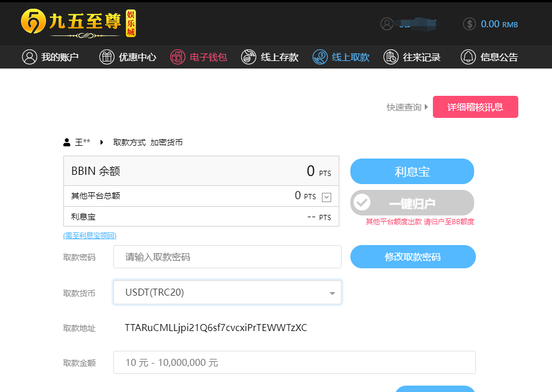Click the 修改取款密码 button

point(413,257)
